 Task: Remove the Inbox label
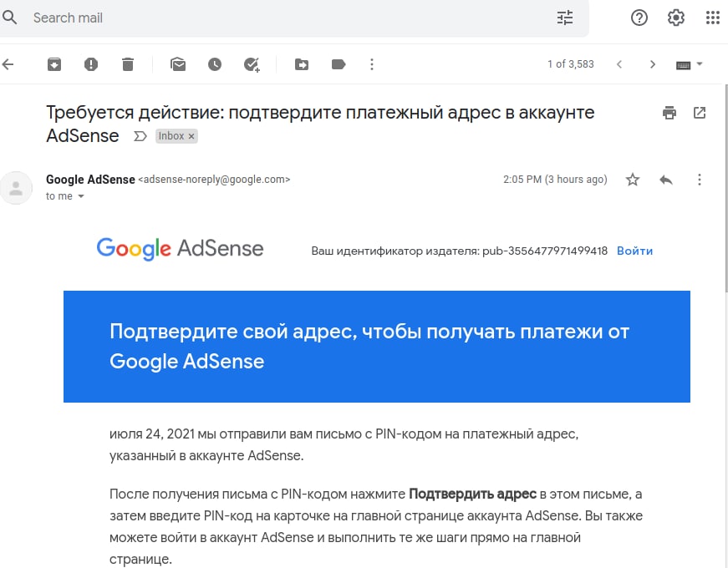191,136
